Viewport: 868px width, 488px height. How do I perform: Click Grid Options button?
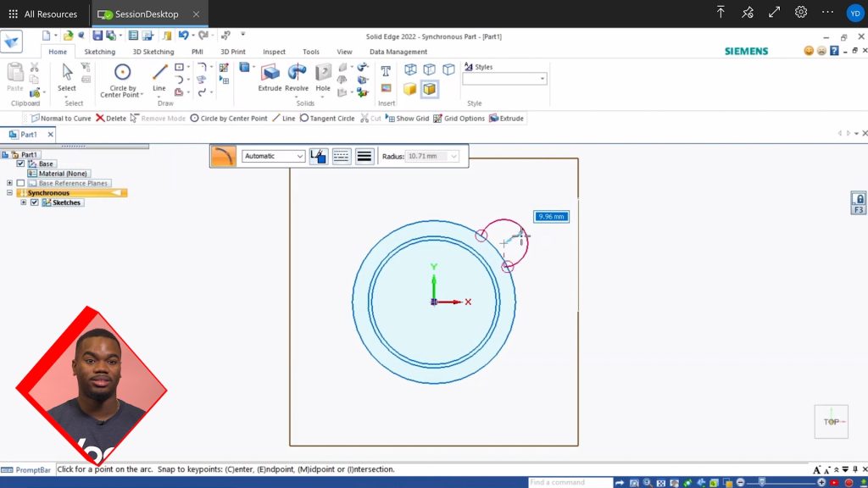click(459, 119)
